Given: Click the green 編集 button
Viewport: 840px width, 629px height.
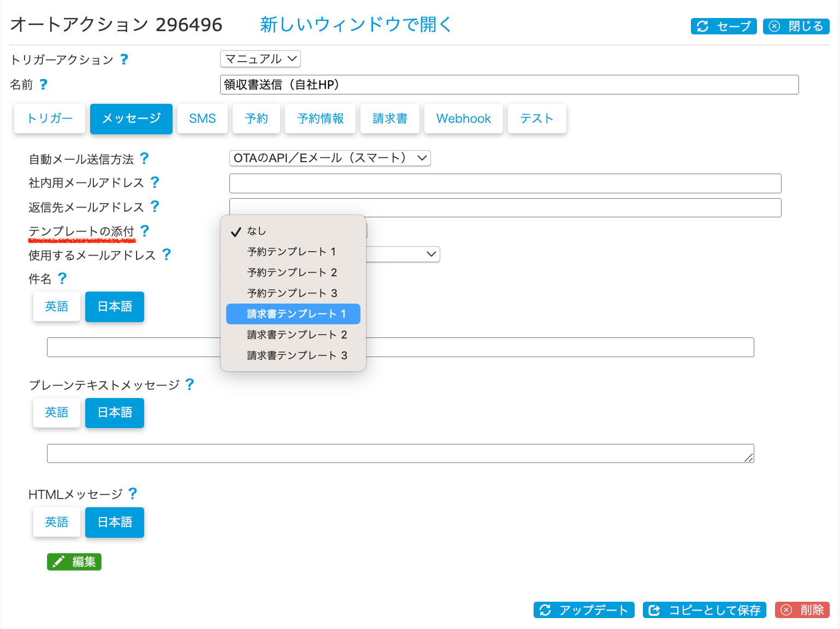Looking at the screenshot, I should (x=74, y=562).
